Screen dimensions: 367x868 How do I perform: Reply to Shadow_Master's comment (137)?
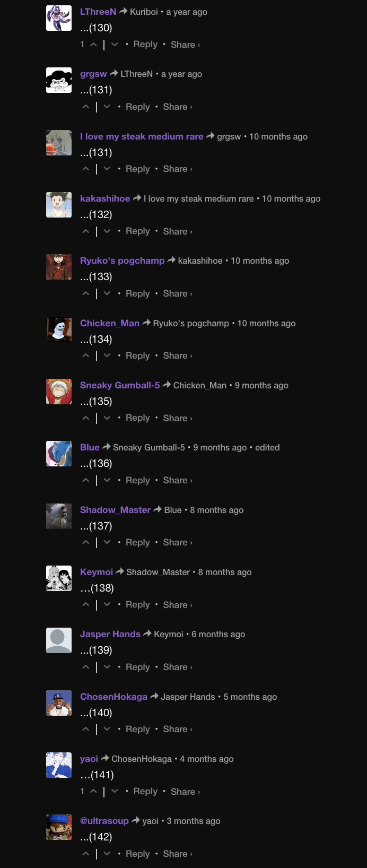point(138,542)
